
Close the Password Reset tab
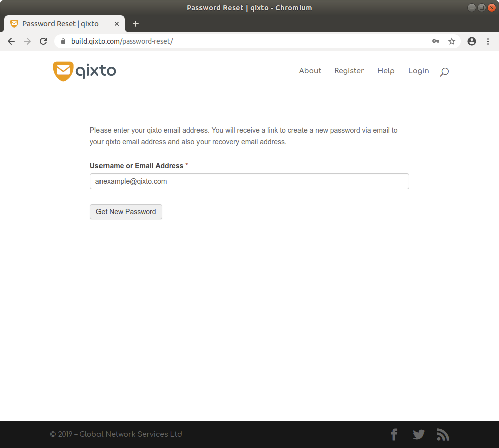pyautogui.click(x=117, y=24)
